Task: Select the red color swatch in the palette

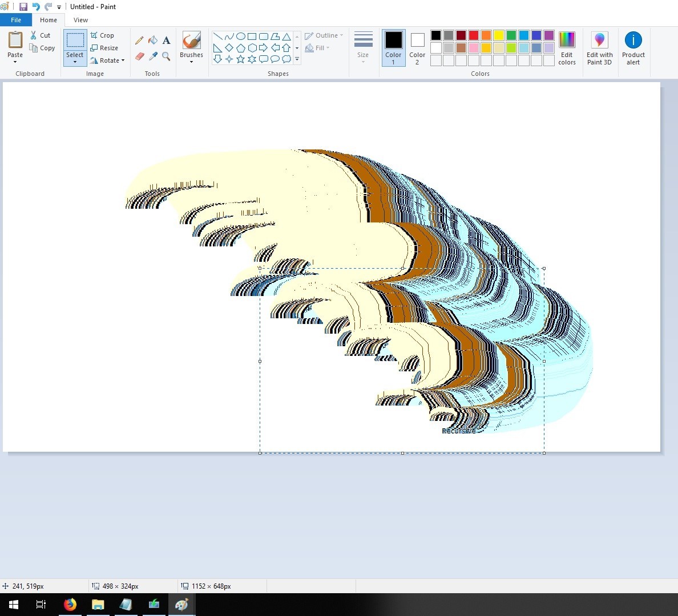Action: (473, 35)
